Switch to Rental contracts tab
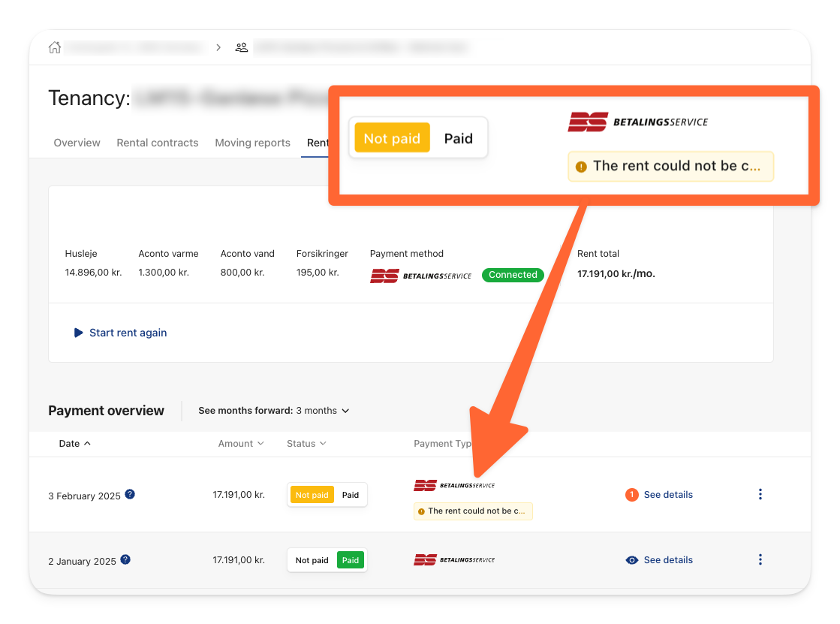Image resolution: width=840 pixels, height=624 pixels. tap(158, 143)
